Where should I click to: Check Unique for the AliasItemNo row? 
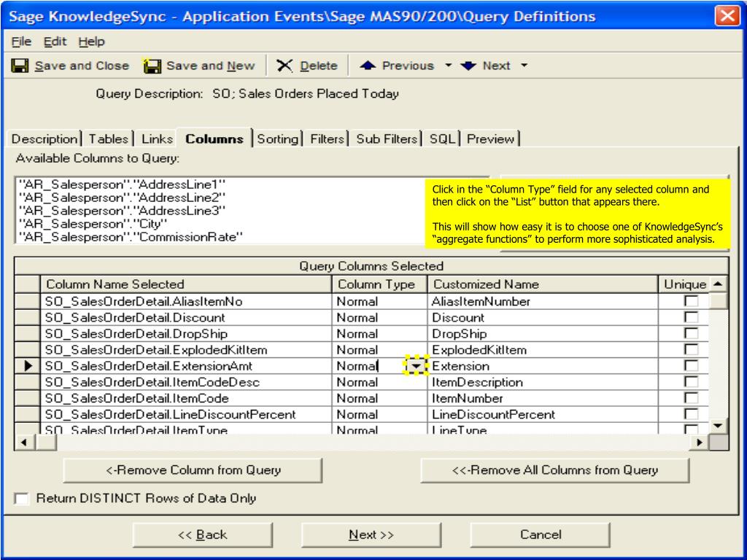(x=691, y=301)
